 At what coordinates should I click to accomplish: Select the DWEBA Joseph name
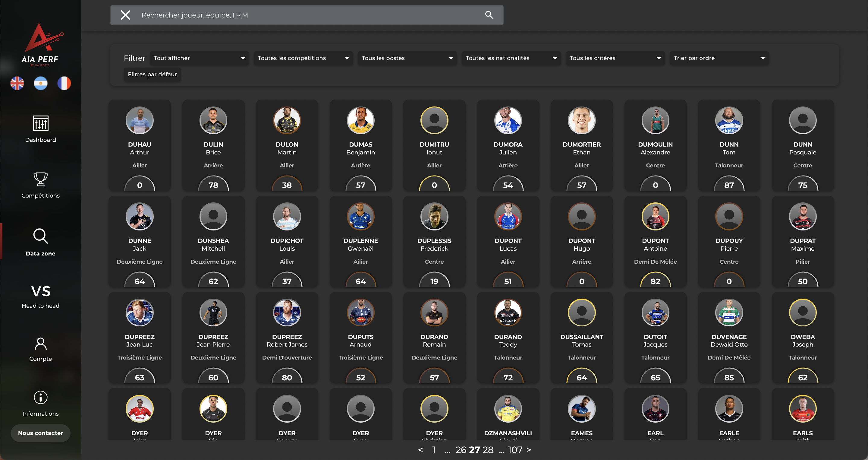(803, 341)
